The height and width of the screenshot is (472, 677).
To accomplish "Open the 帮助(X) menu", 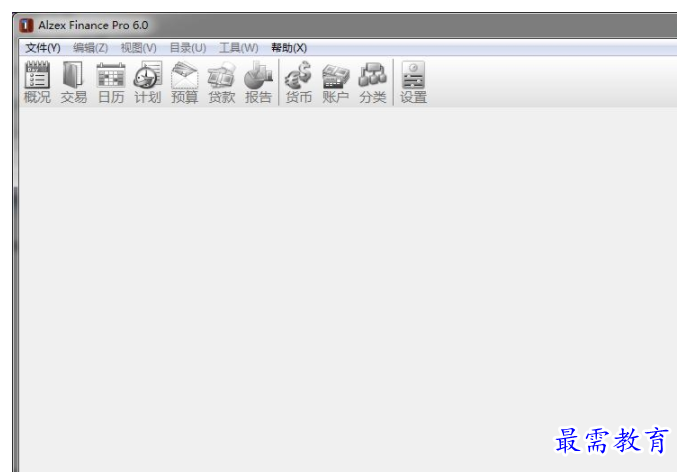I will 289,48.
